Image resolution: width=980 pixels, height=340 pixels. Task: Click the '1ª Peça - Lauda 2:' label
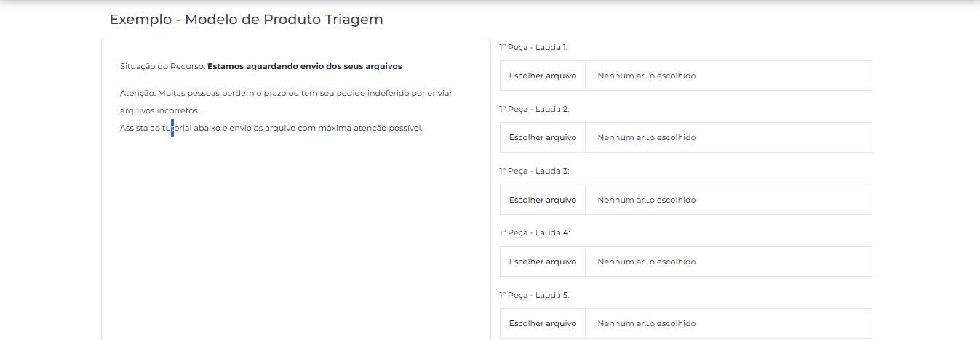(534, 109)
